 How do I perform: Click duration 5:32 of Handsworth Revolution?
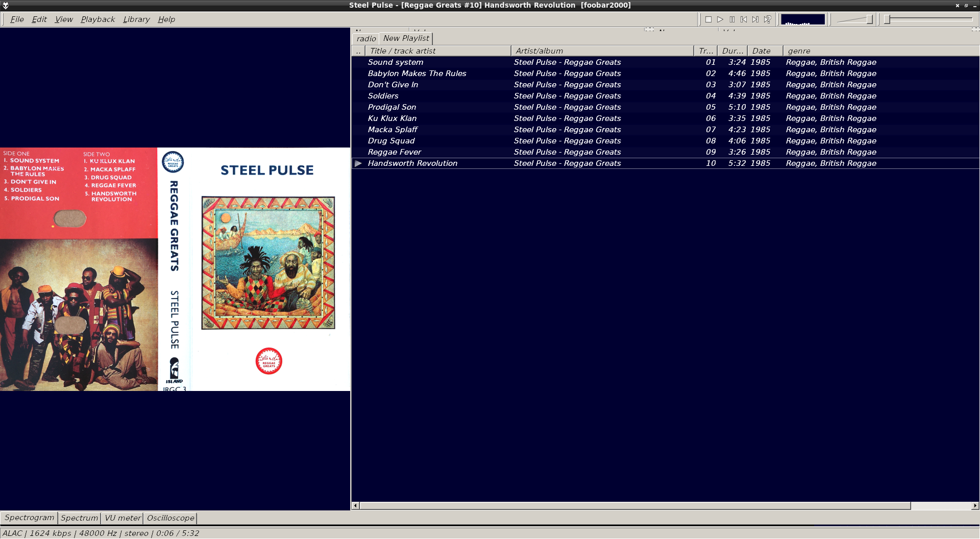[737, 163]
